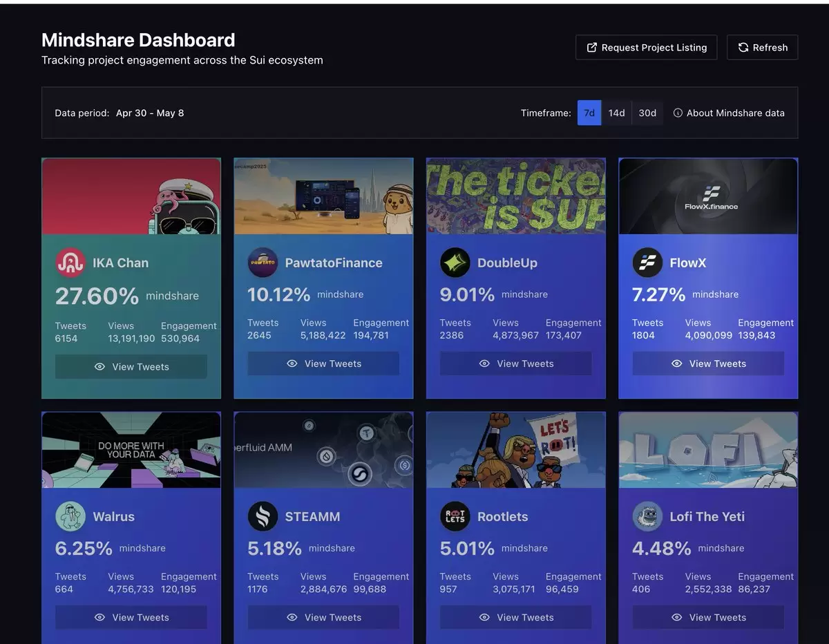The width and height of the screenshot is (829, 644).
Task: Click the Apr 30 - May 8 data period
Action: (150, 113)
